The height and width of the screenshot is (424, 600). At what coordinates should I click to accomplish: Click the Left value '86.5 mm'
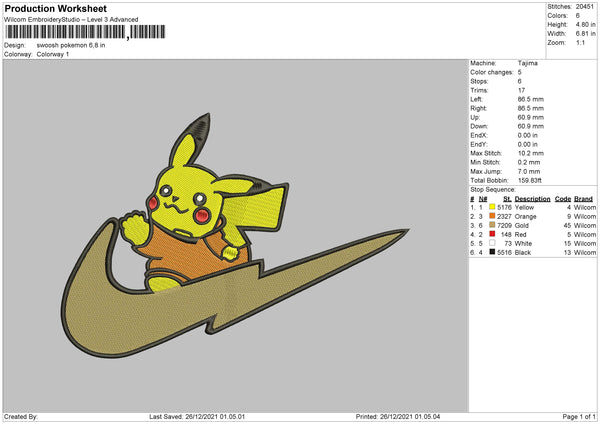531,99
